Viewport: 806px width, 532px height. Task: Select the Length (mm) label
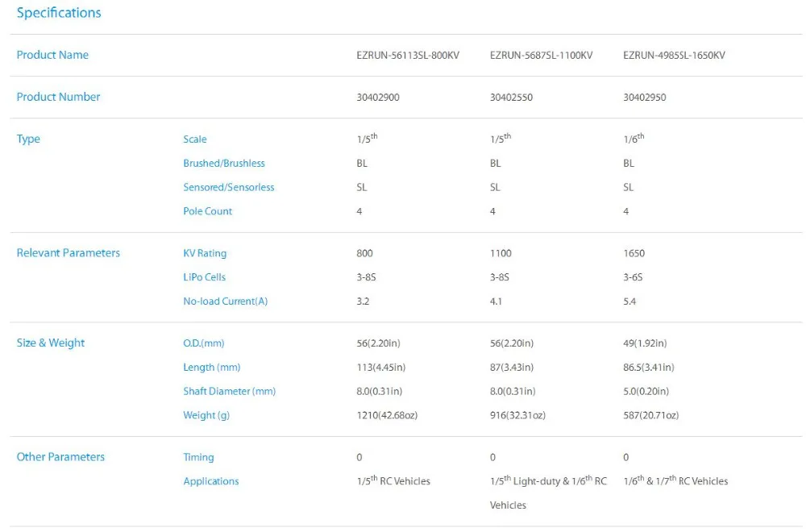212,368
